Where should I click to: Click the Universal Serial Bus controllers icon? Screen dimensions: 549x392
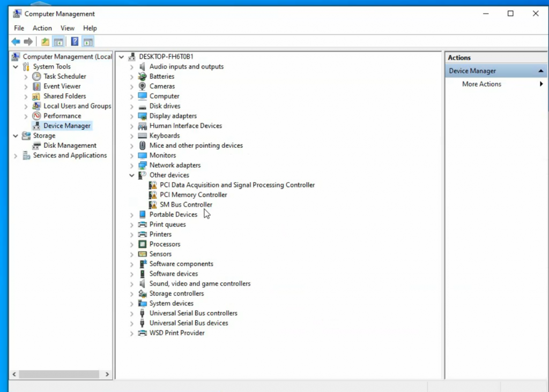[x=142, y=313]
